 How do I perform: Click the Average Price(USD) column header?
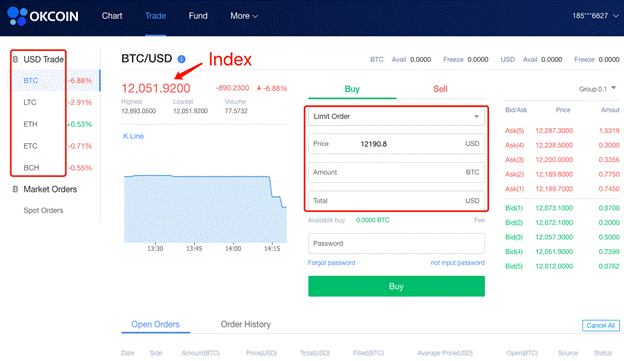pos(445,353)
